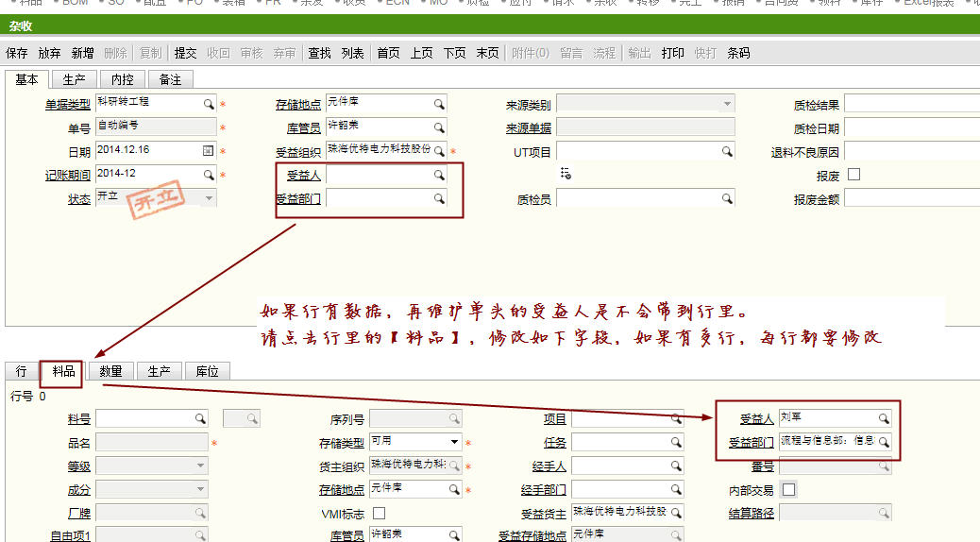
Task: Open lookup for 序列号 field
Action: (x=454, y=418)
